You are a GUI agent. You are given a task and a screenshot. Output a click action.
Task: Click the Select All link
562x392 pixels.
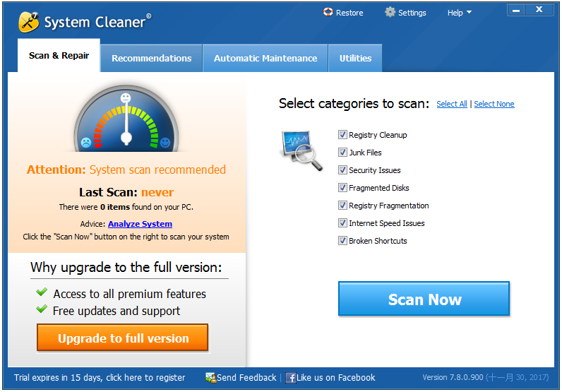coord(452,104)
